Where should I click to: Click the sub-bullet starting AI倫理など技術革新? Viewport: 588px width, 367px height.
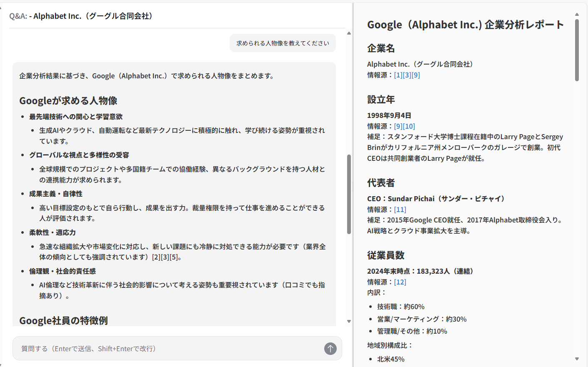[182, 290]
